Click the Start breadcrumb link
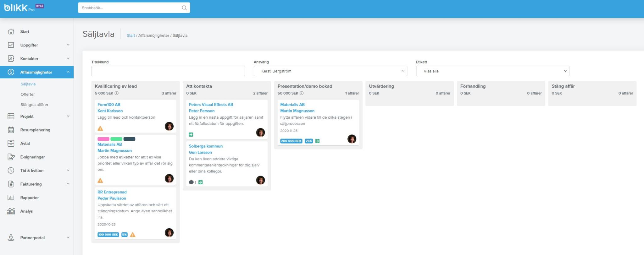Image resolution: width=644 pixels, height=255 pixels. point(131,35)
